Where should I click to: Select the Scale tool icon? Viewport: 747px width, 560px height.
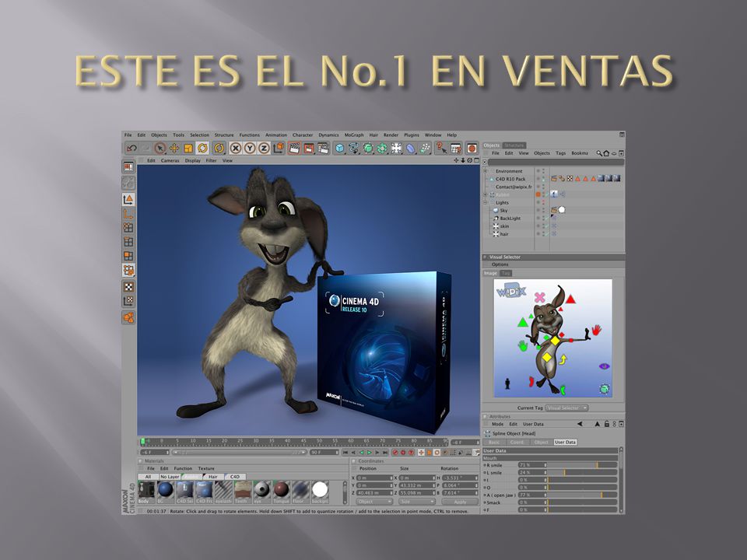tap(188, 148)
